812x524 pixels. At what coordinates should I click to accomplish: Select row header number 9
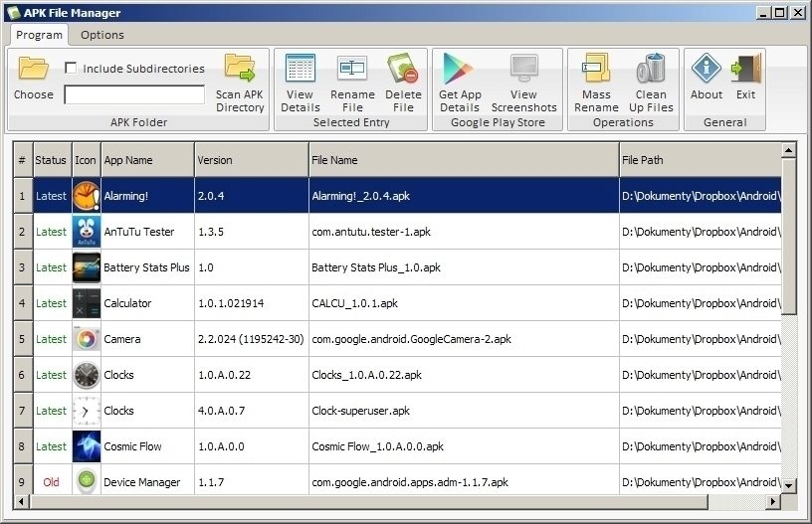tap(23, 481)
